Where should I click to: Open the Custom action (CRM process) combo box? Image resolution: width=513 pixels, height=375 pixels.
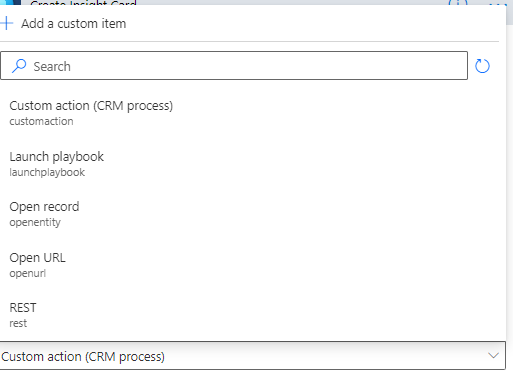(253, 356)
